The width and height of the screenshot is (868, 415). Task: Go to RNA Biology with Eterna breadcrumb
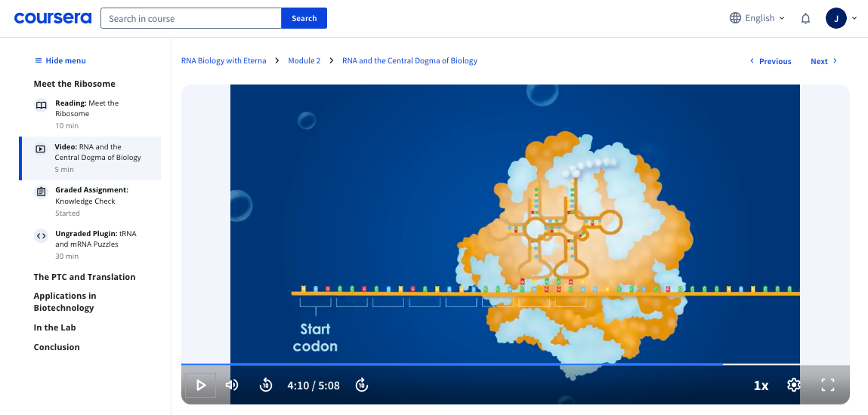click(224, 61)
